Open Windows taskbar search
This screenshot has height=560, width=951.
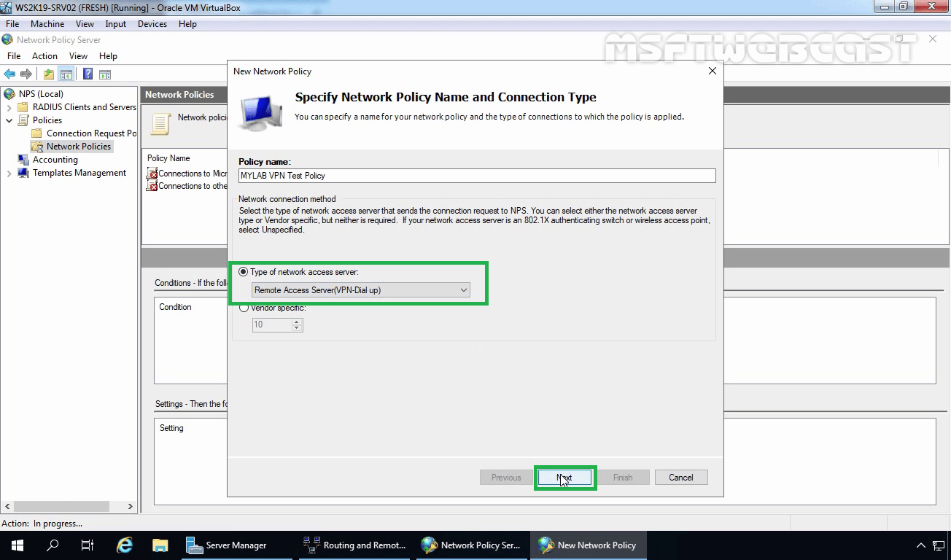53,545
